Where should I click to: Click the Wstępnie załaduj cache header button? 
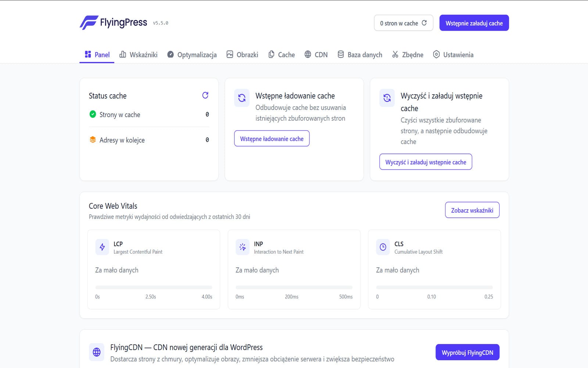pyautogui.click(x=474, y=23)
